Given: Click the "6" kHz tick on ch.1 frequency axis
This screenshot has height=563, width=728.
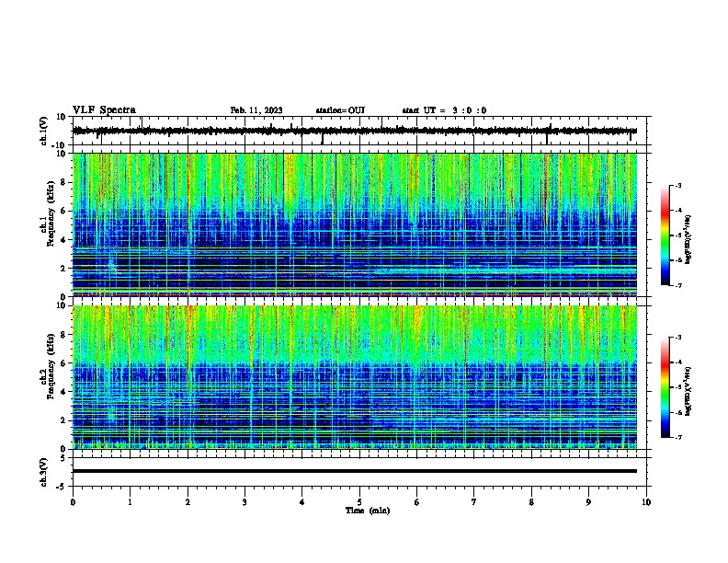Looking at the screenshot, I should pos(63,212).
